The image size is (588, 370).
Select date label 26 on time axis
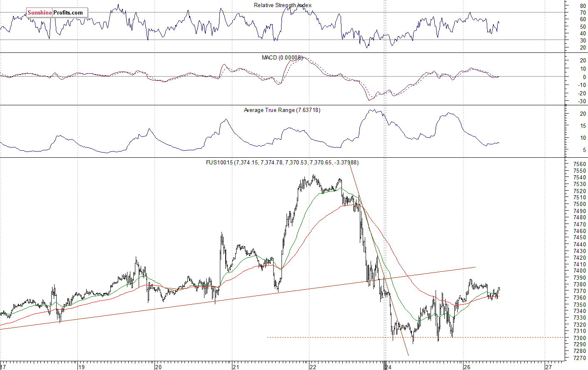(x=467, y=367)
